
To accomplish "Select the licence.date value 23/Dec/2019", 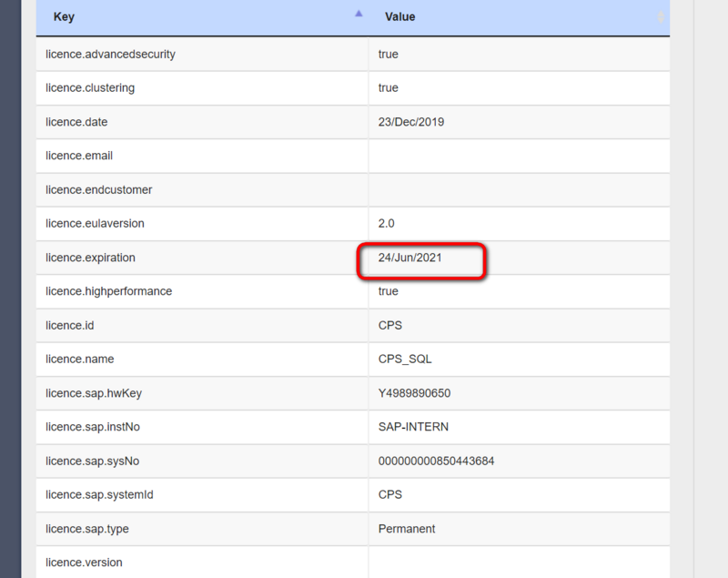I will [415, 121].
